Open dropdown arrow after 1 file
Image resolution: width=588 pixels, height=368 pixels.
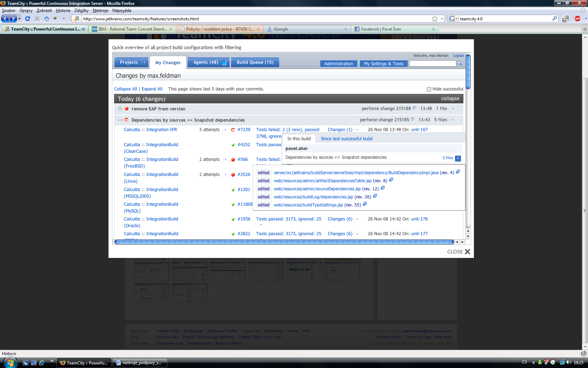click(x=453, y=109)
